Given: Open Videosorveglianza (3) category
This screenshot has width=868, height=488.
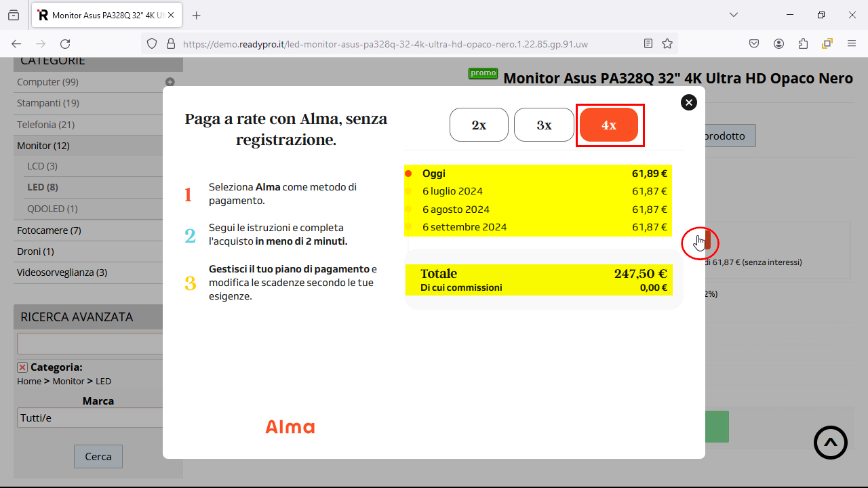Looking at the screenshot, I should pos(62,272).
